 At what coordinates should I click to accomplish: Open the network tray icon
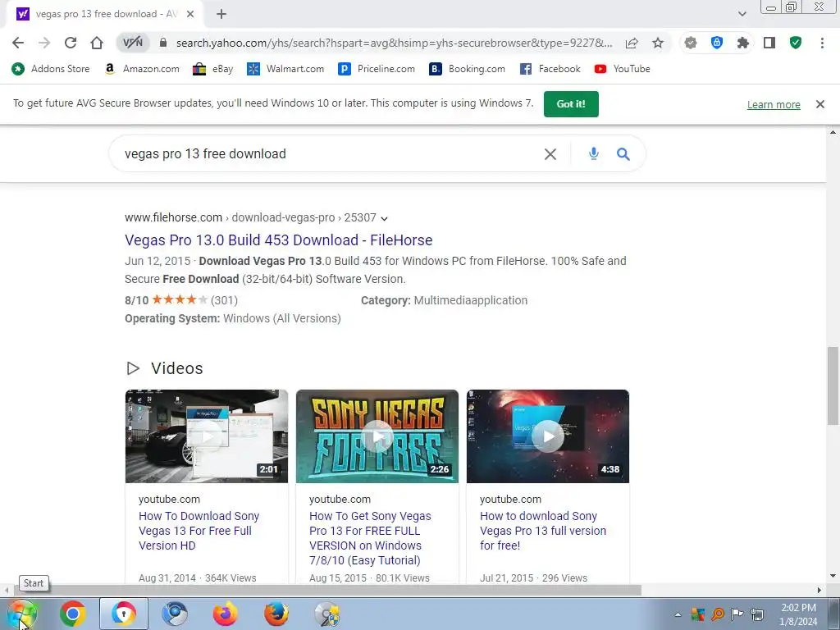click(x=757, y=614)
